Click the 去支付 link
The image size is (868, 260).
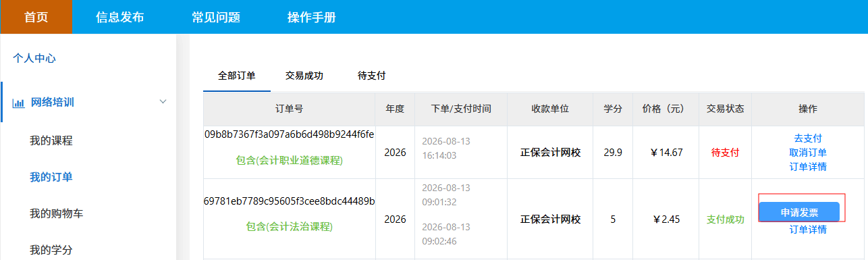point(808,138)
